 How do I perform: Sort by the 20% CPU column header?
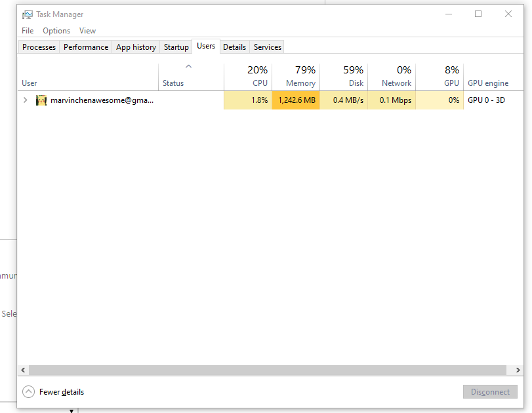point(248,77)
